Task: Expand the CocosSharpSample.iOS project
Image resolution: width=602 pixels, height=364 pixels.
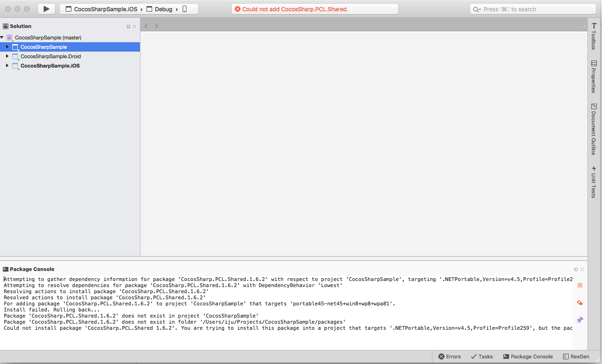Action: pyautogui.click(x=7, y=66)
